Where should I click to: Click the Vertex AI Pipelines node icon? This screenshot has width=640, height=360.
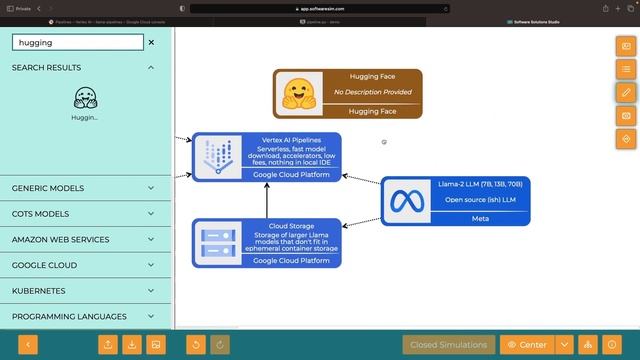click(x=218, y=157)
